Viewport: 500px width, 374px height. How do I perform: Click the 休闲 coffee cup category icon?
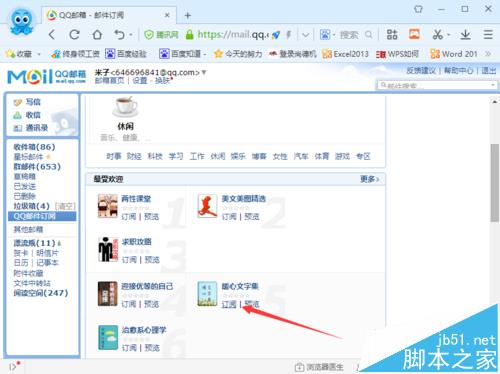(125, 107)
